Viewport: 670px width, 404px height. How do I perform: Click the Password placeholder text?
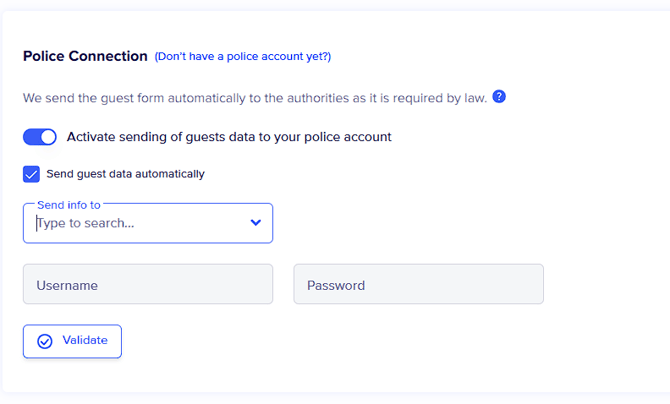click(x=336, y=285)
